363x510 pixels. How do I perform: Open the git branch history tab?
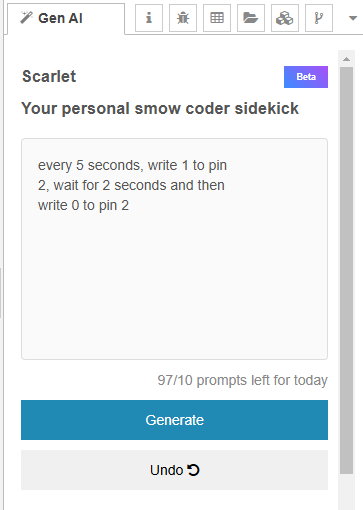(319, 18)
